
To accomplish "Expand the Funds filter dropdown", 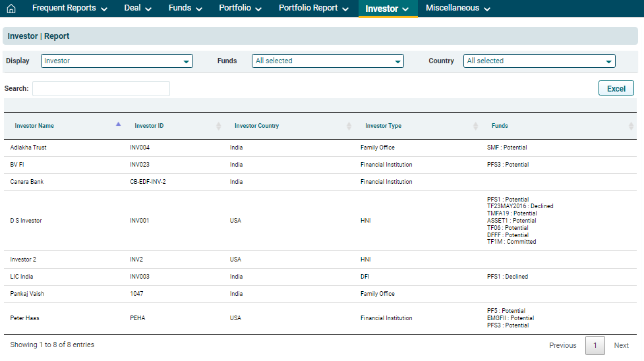I will pos(328,61).
